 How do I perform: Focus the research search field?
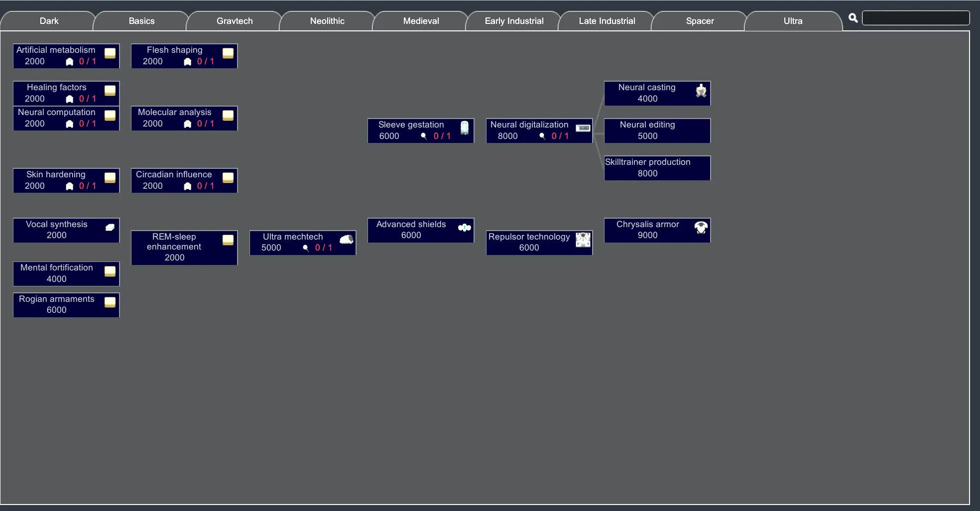tap(916, 18)
